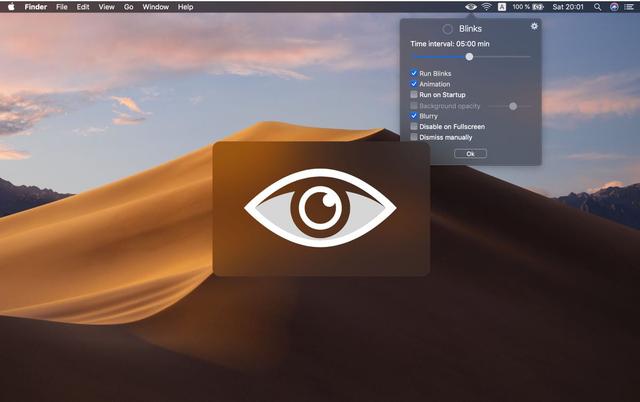This screenshot has height=402, width=640.
Task: Open the Window menu
Action: click(156, 7)
